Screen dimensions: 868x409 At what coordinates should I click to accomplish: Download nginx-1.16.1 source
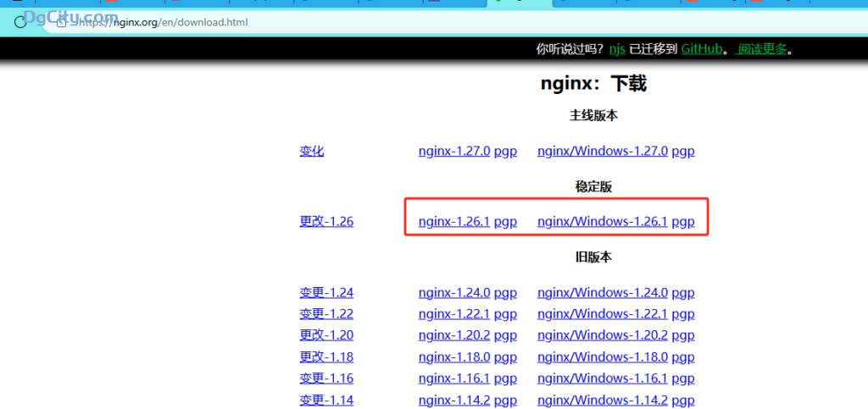point(454,378)
